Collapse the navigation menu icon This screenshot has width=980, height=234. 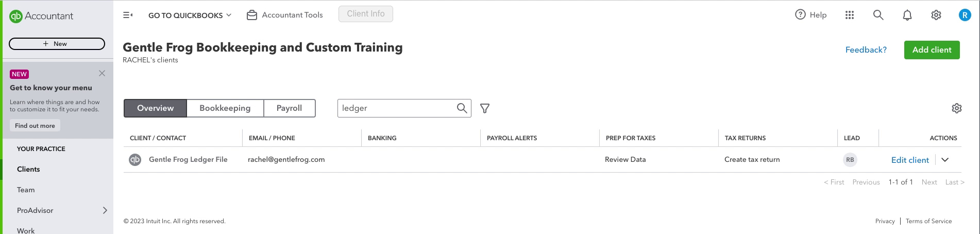tap(128, 15)
